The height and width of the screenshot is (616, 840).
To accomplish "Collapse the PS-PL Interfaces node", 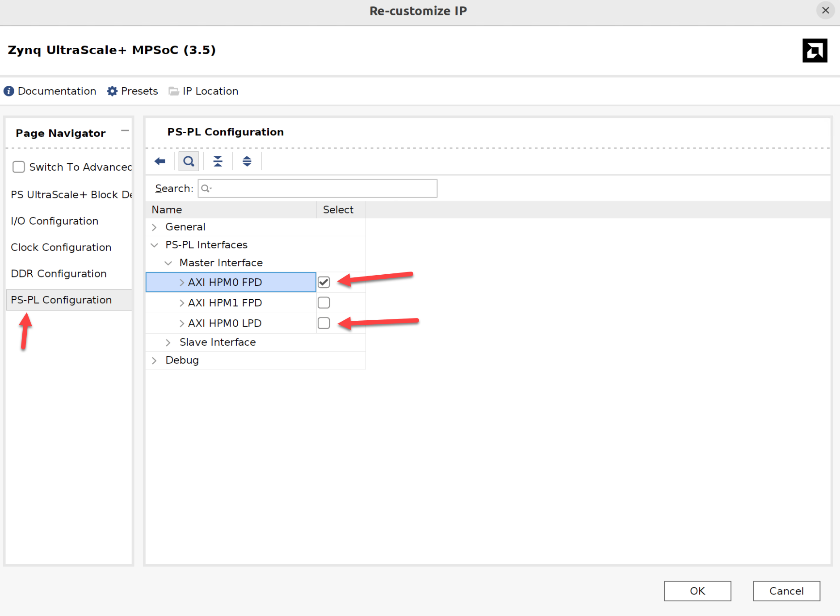I will pyautogui.click(x=155, y=245).
